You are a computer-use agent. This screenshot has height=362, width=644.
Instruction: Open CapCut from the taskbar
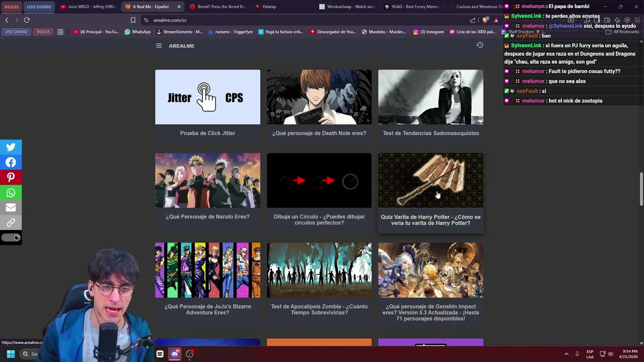160,354
